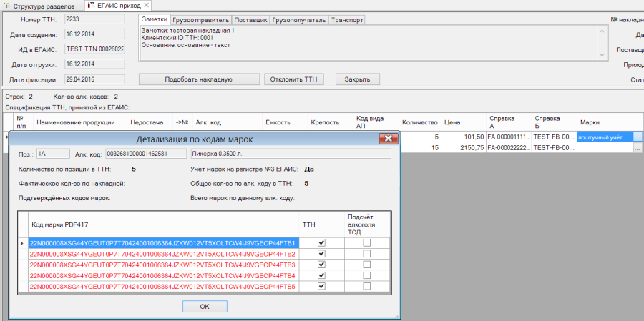Image resolution: width=644 pixels, height=321 pixels.
Task: Click the ТТН column header in the dialog
Action: tap(321, 224)
